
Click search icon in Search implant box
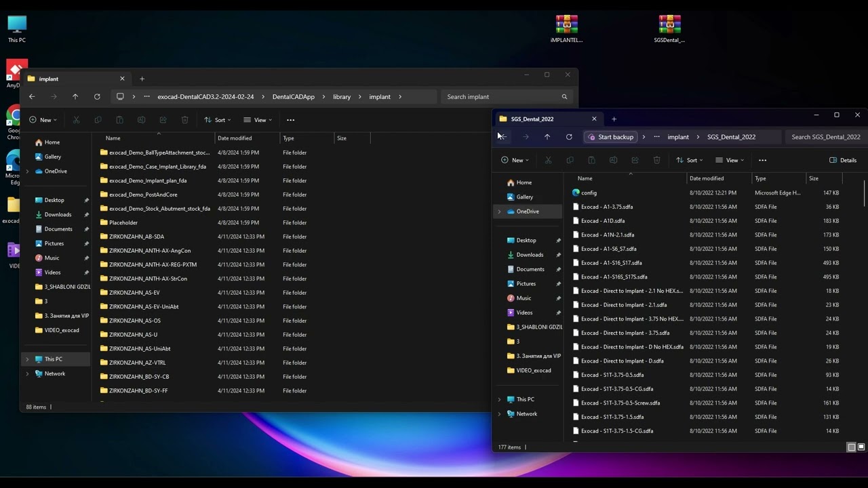(x=564, y=97)
